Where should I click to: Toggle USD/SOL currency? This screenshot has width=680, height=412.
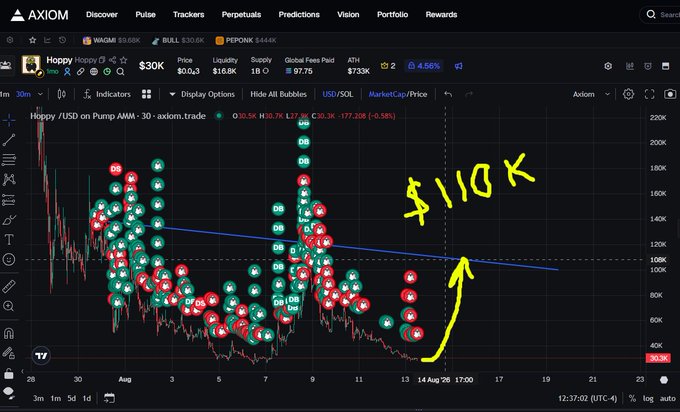point(337,94)
